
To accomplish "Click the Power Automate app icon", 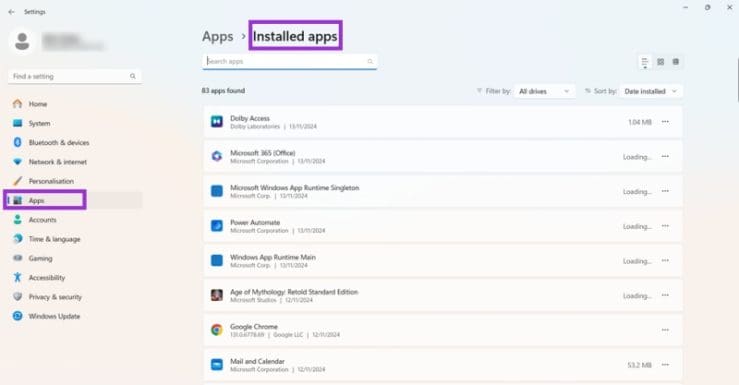I will tap(217, 226).
